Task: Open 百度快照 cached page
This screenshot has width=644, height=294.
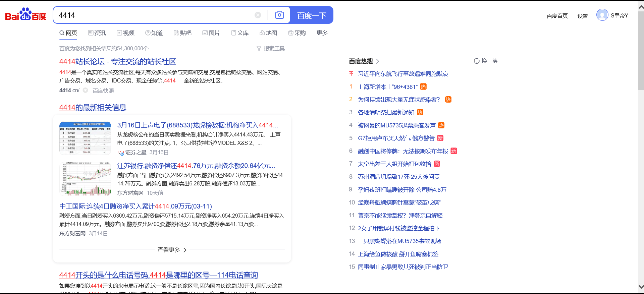Action: point(103,91)
